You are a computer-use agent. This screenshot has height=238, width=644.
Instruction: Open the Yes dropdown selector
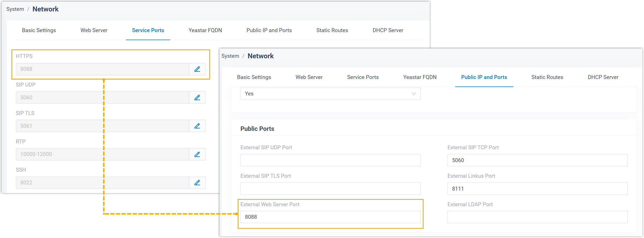pos(330,94)
